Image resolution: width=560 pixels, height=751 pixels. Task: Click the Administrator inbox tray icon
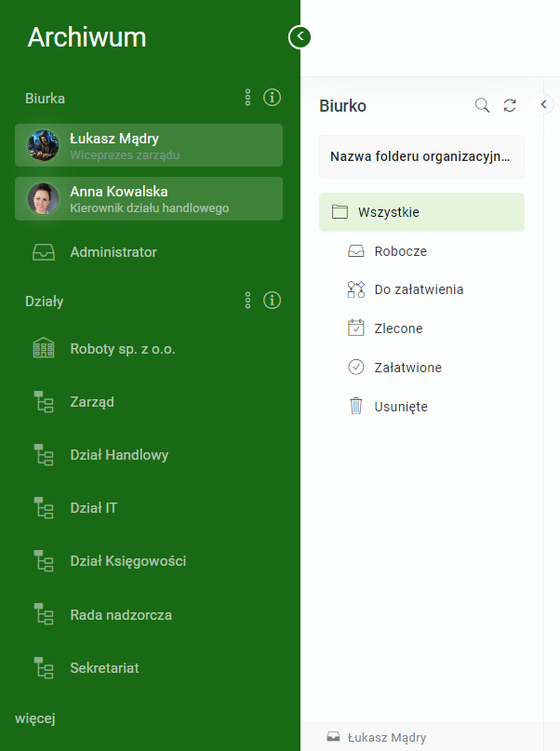point(44,252)
